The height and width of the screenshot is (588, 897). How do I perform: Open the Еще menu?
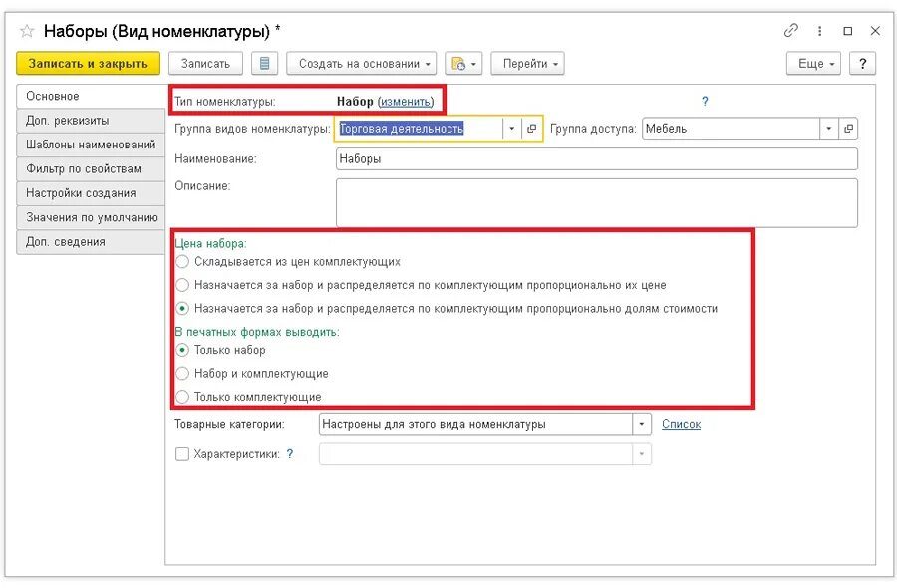pyautogui.click(x=813, y=64)
